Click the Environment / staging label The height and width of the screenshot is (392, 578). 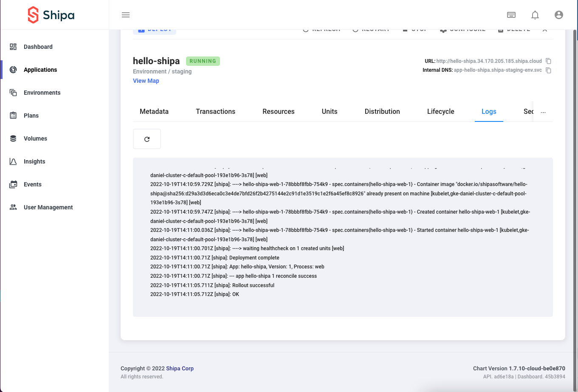point(162,71)
